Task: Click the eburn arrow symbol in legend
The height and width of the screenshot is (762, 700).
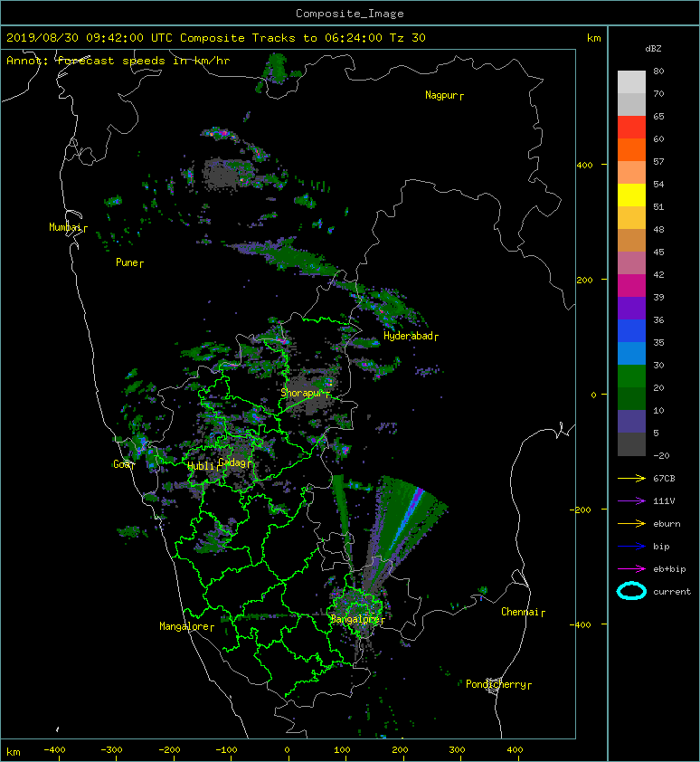Action: click(x=631, y=524)
